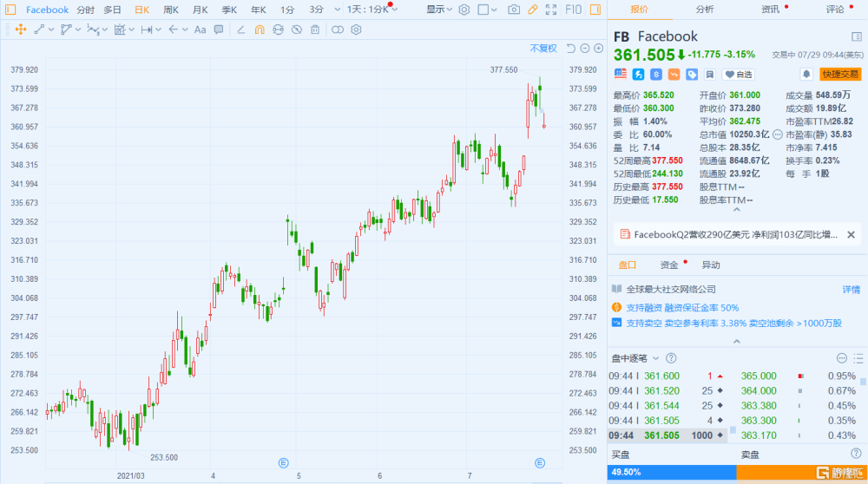Click the blue dollar sign icon
The width and height of the screenshot is (868, 484).
coord(656,74)
